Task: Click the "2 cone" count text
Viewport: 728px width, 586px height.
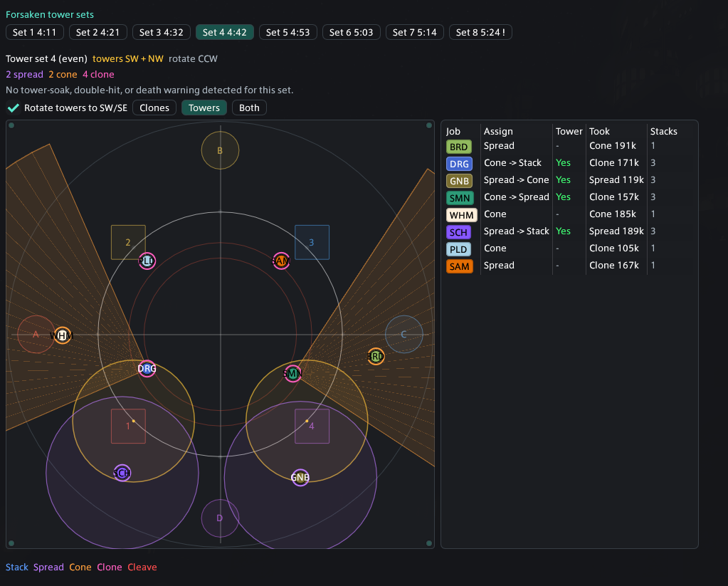Action: (63, 74)
